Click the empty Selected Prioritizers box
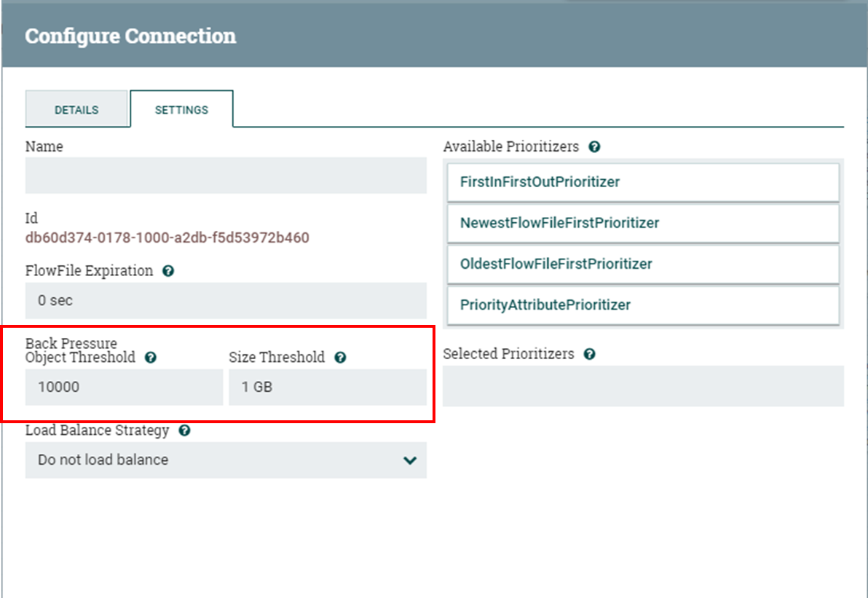 coord(643,386)
